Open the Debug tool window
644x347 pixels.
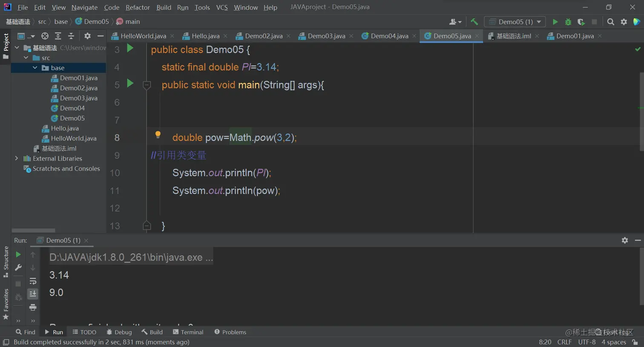(x=119, y=332)
